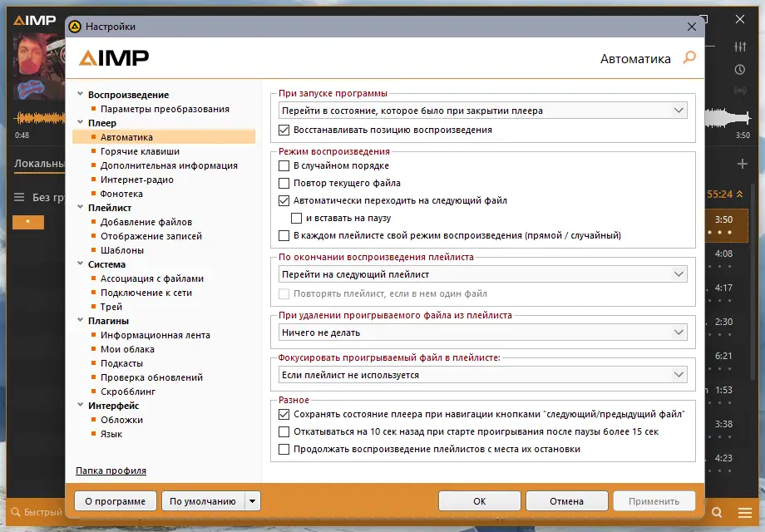Switch to the Локальны playlist tab
The height and width of the screenshot is (532, 765).
pyautogui.click(x=39, y=164)
